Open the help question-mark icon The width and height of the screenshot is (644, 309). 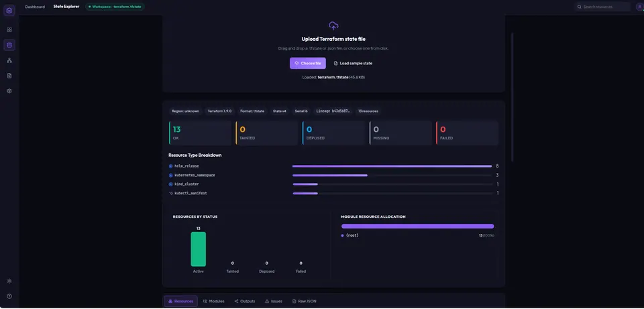(9, 296)
